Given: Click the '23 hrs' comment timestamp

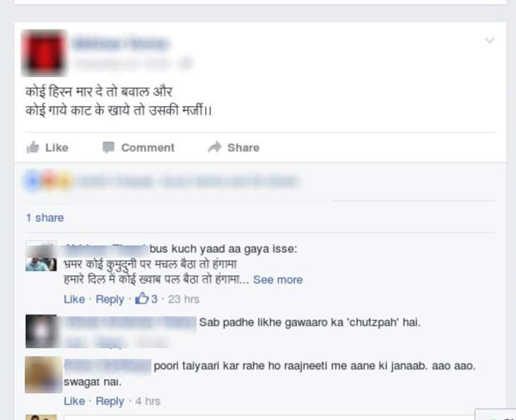Looking at the screenshot, I should 184,299.
